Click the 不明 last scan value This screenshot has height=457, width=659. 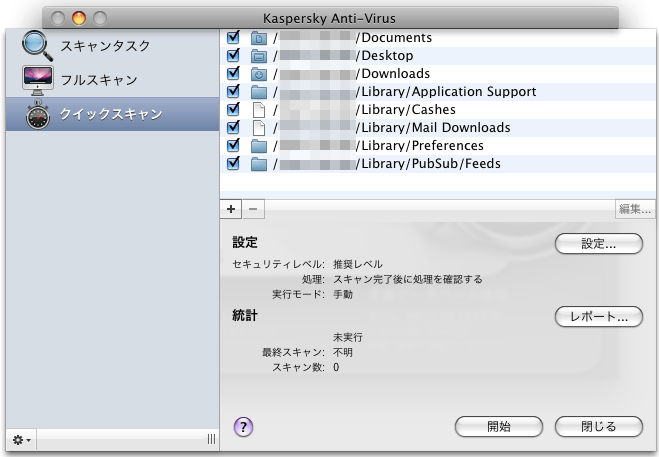[x=343, y=353]
